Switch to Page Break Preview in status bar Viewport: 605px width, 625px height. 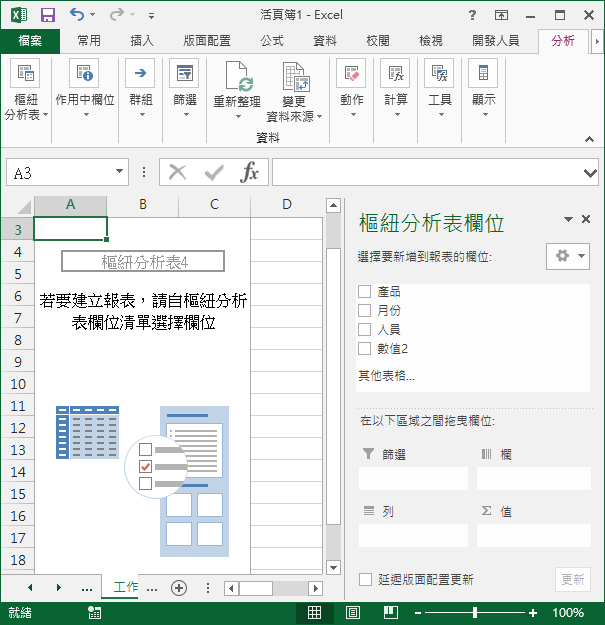[x=391, y=613]
